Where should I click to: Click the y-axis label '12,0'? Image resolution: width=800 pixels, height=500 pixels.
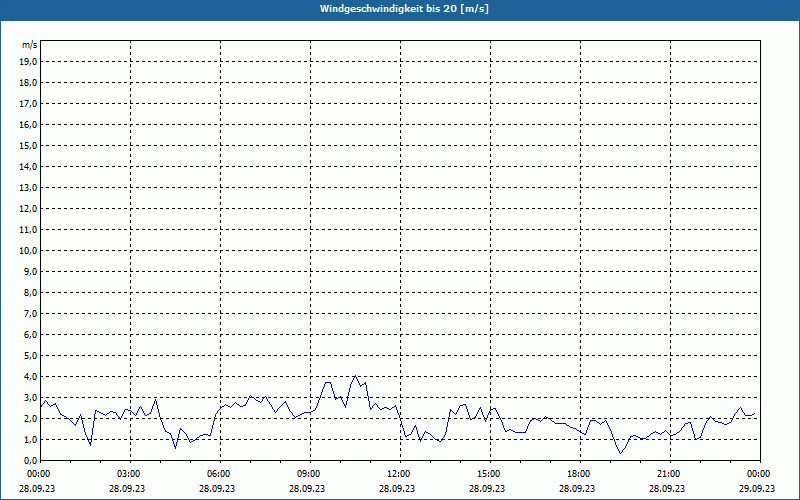tap(29, 208)
